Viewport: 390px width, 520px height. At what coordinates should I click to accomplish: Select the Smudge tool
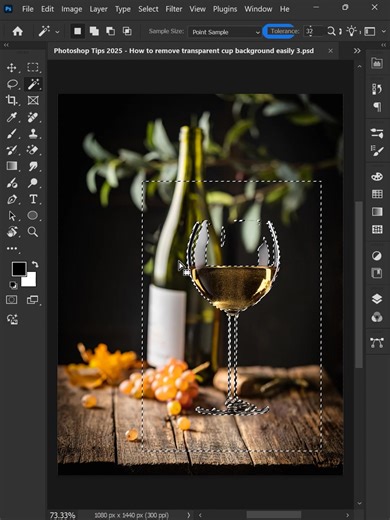point(33,166)
